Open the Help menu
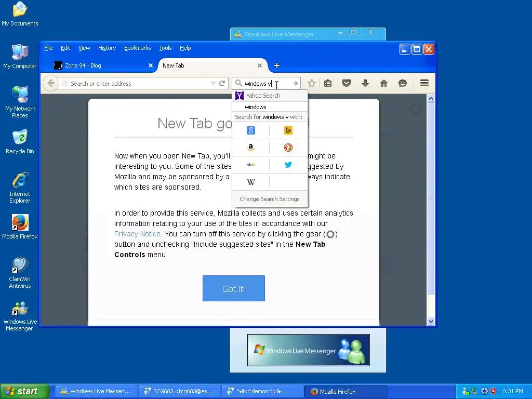Image resolution: width=532 pixels, height=399 pixels. click(x=185, y=48)
